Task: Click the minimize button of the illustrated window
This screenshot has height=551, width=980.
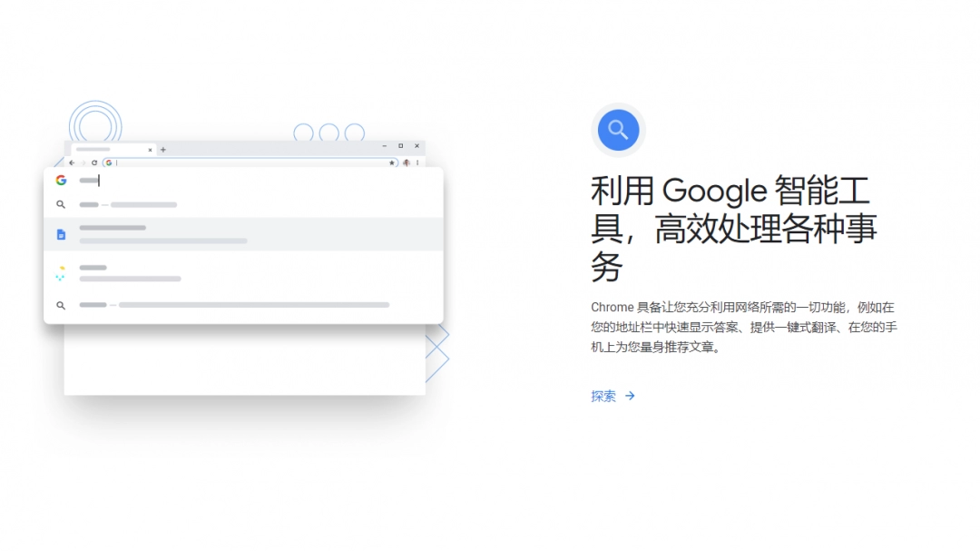Action: coord(385,146)
